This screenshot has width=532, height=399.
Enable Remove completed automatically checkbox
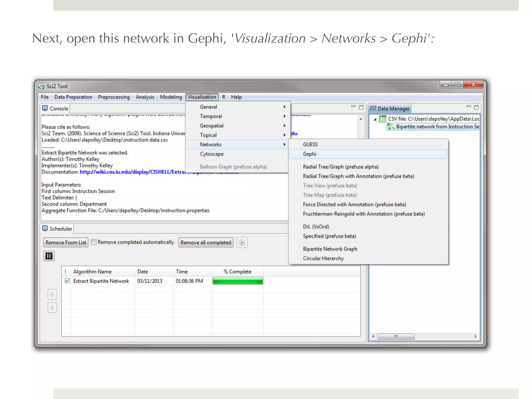94,242
